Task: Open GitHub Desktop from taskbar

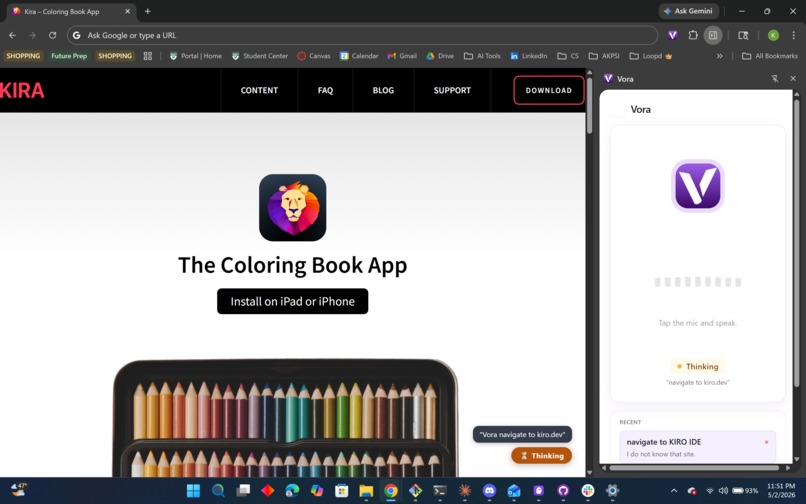Action: 563,491
